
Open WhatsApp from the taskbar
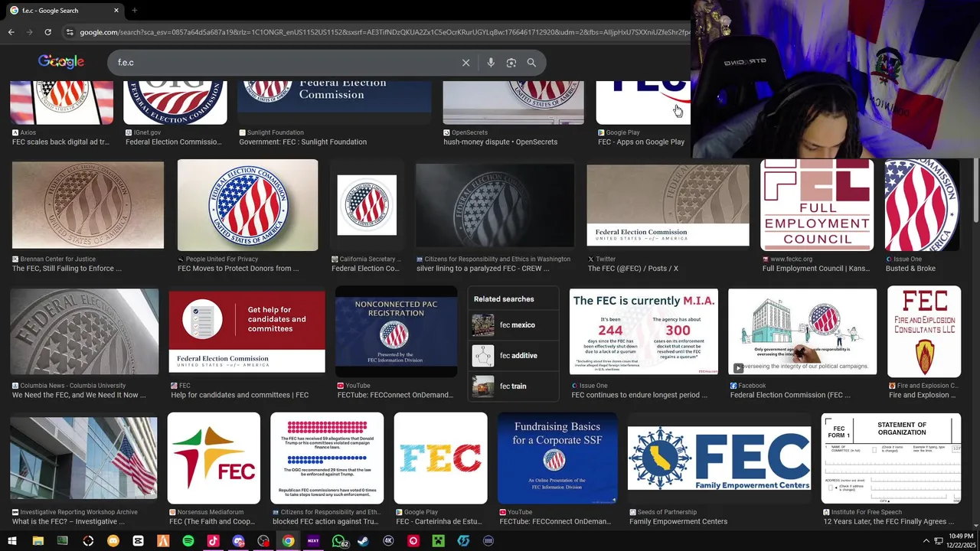(x=338, y=541)
